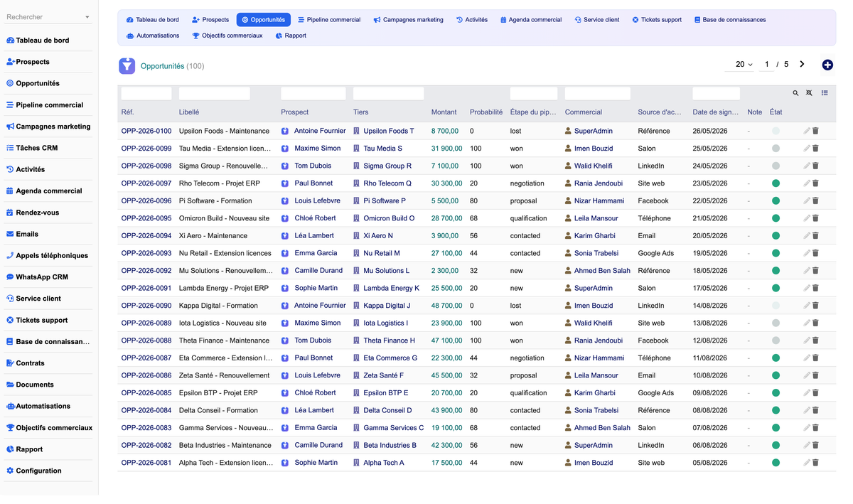
Task: Click the green status dot for OPP-2026-0092
Action: tap(776, 271)
